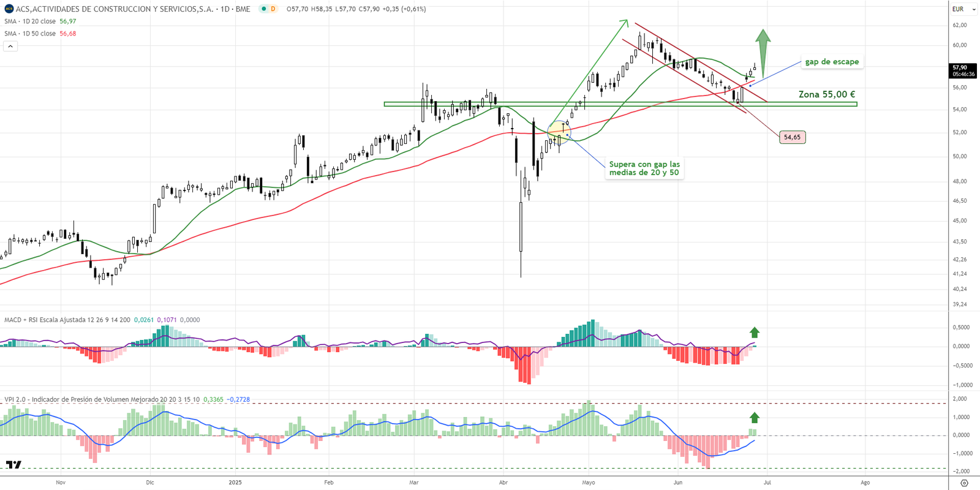Click the Mar label on time axis
980x490 pixels.
(x=414, y=483)
